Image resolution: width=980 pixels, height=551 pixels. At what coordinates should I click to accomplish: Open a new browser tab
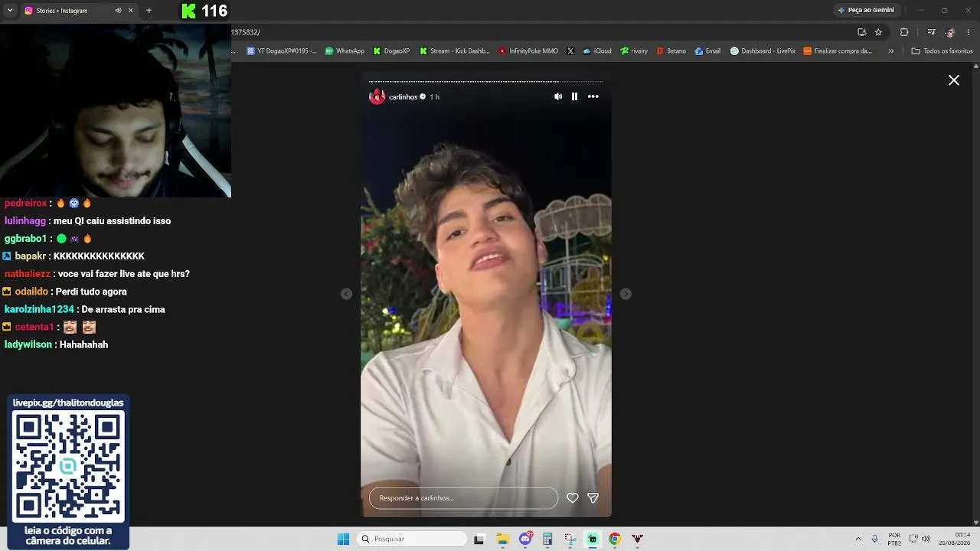[x=149, y=11]
